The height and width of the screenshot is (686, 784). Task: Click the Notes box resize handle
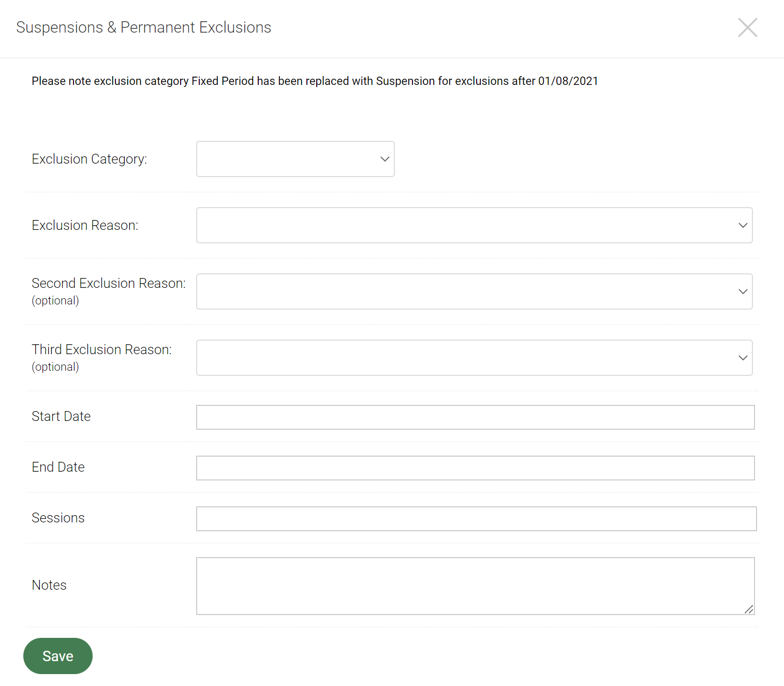pos(749,609)
